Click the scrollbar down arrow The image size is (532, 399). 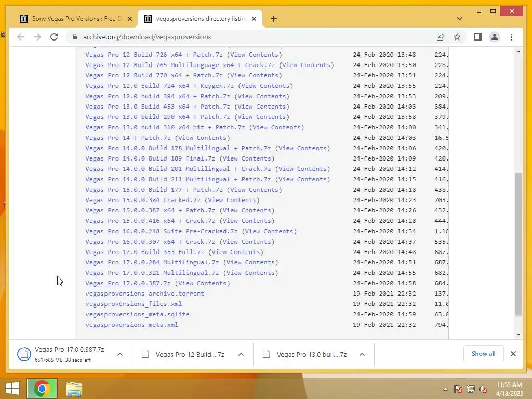518,334
